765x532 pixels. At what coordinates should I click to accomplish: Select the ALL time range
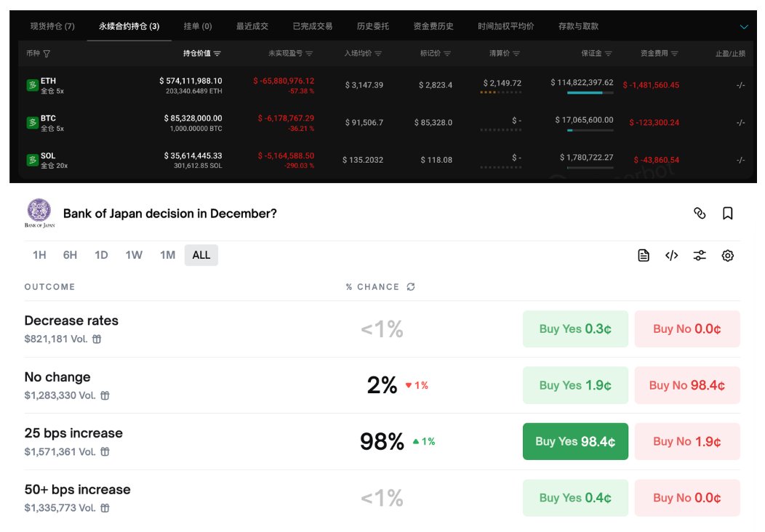[x=201, y=255]
